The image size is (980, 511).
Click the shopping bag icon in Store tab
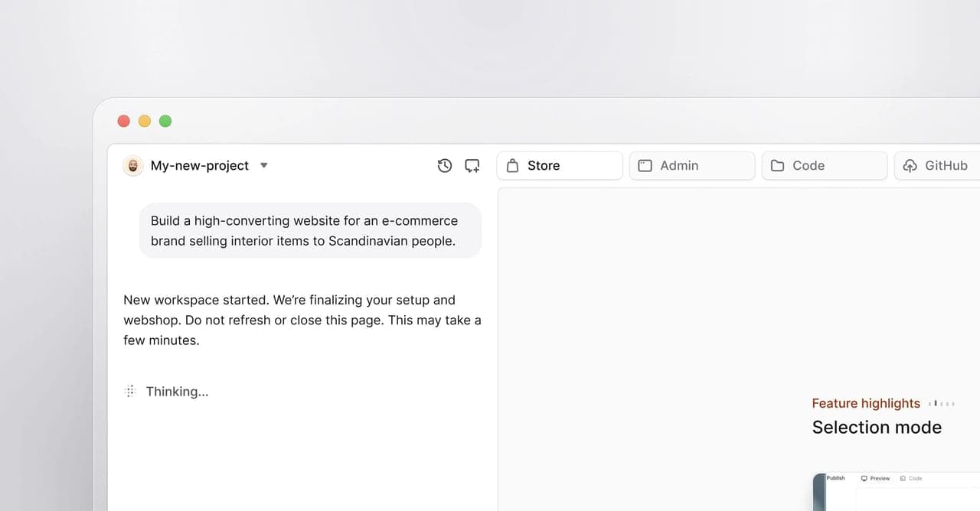click(513, 165)
